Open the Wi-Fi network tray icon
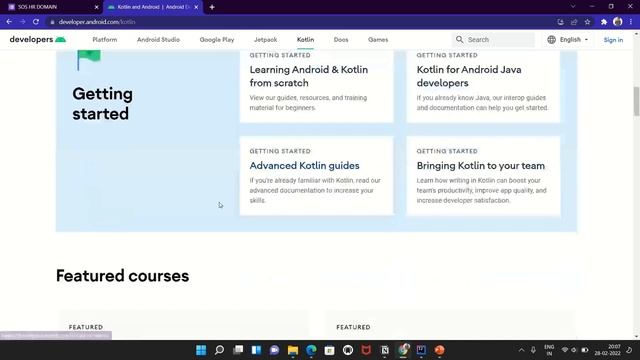Screen dimensions: 640x360 [x=565, y=350]
